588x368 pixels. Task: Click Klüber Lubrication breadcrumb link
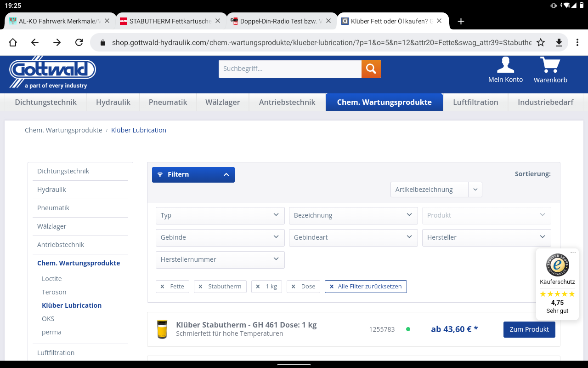[139, 130]
